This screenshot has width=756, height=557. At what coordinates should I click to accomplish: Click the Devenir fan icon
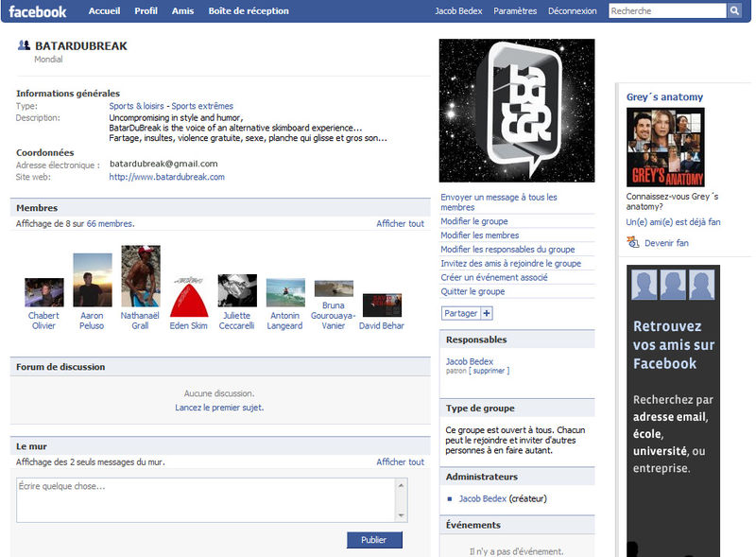click(632, 242)
